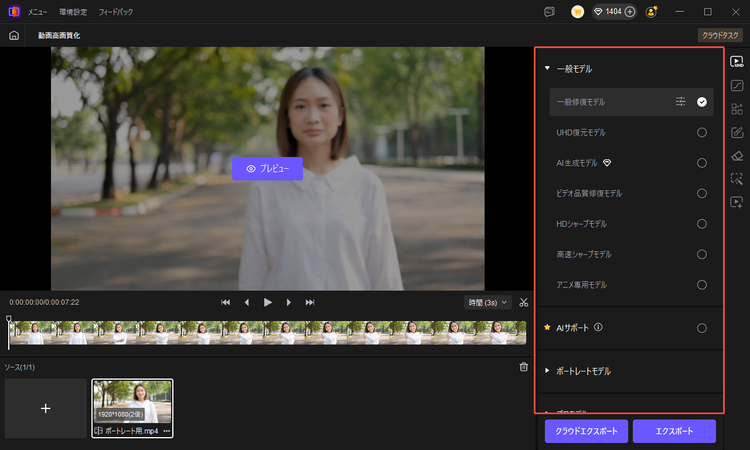Open the フィードバック menu

[116, 12]
